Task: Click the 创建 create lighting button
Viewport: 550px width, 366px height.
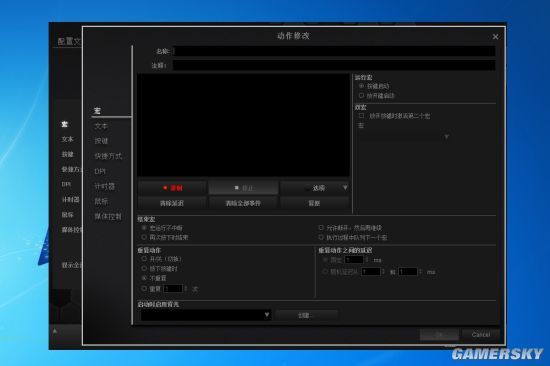Action: (307, 315)
